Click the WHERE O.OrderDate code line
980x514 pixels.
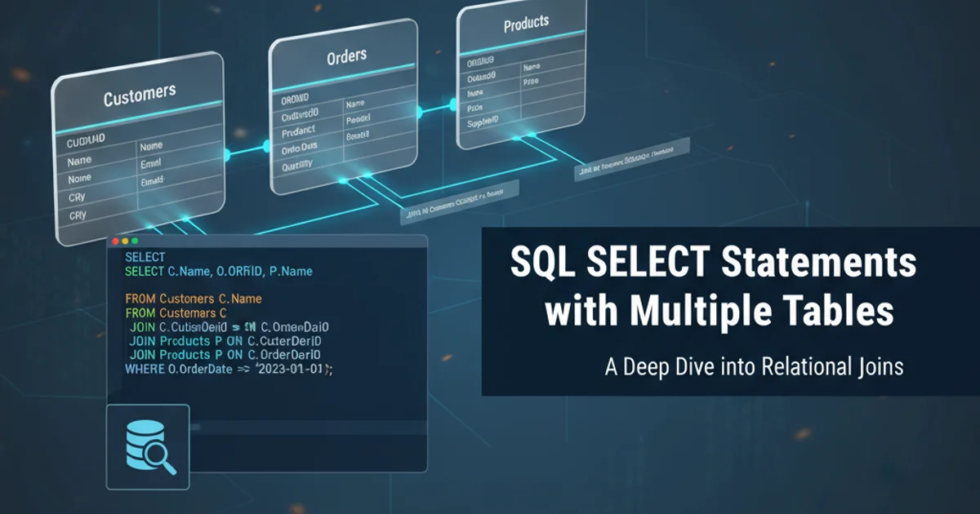[229, 370]
